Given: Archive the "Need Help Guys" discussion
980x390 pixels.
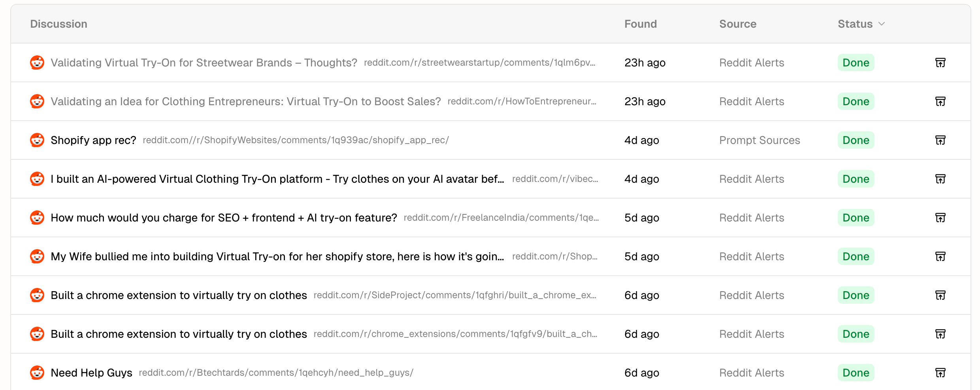Looking at the screenshot, I should [x=940, y=372].
